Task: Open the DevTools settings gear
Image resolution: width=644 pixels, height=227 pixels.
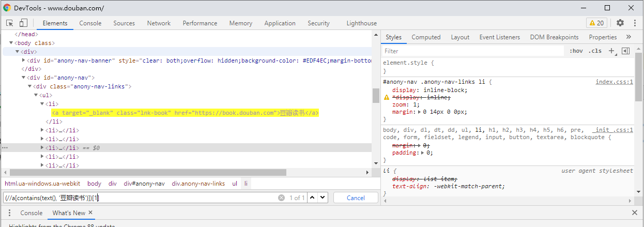Action: coord(620,23)
